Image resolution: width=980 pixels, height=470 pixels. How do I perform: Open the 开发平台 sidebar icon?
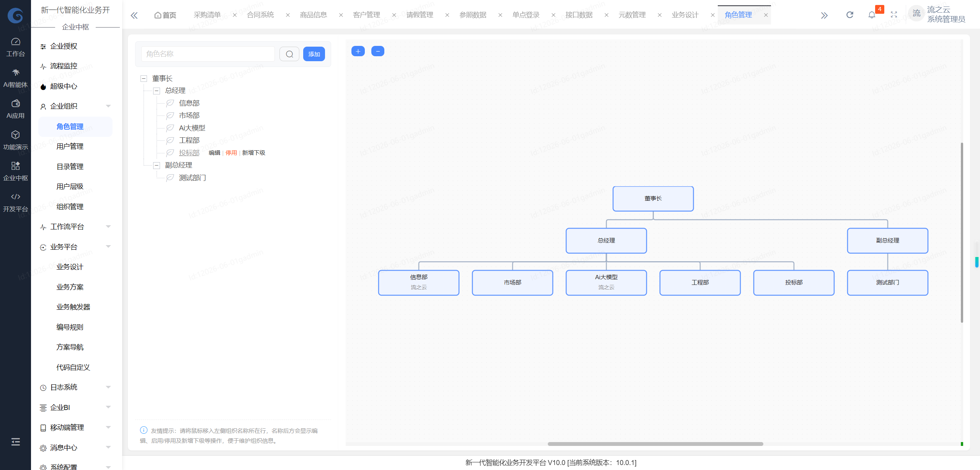coord(15,203)
